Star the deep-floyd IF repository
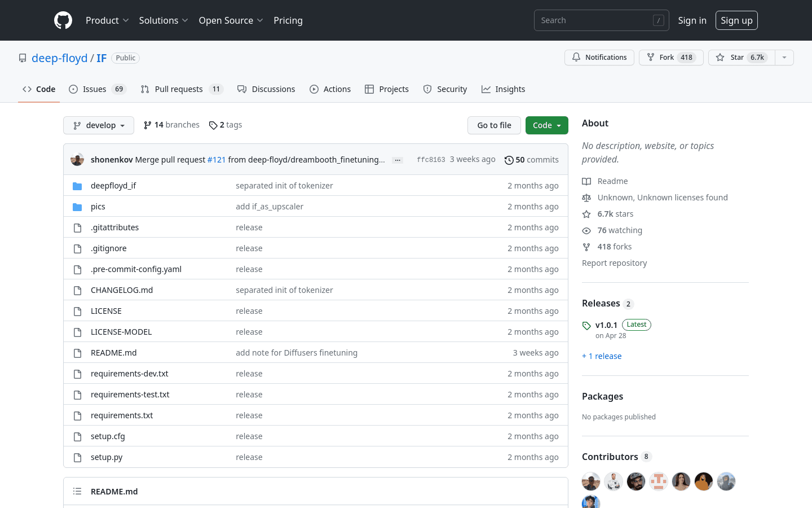812x508 pixels. pos(741,58)
